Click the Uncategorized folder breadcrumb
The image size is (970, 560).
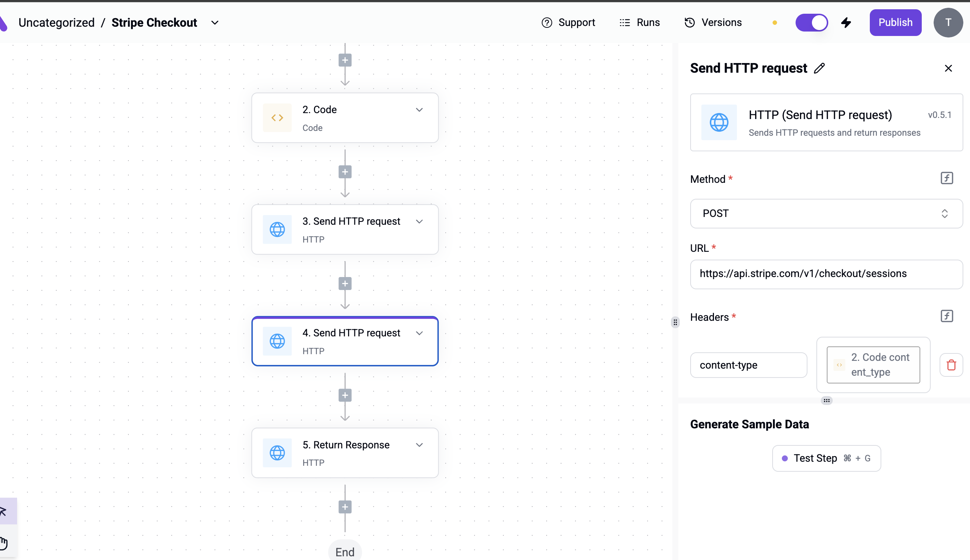coord(56,23)
